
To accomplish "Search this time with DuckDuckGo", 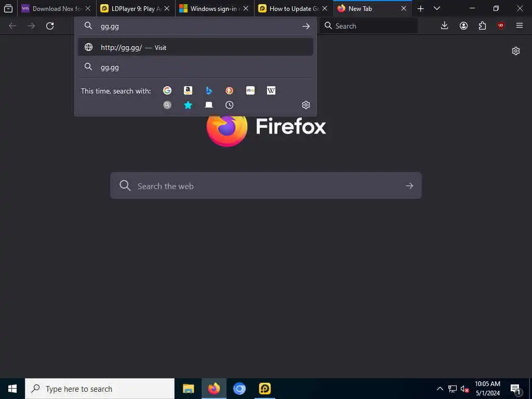I will point(229,90).
